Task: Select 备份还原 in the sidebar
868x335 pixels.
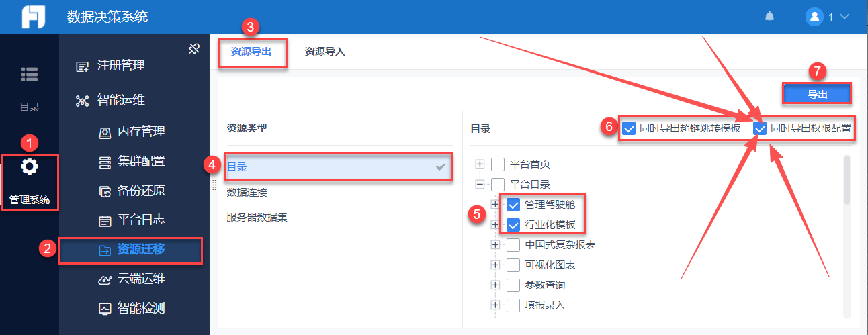Action: [x=141, y=191]
